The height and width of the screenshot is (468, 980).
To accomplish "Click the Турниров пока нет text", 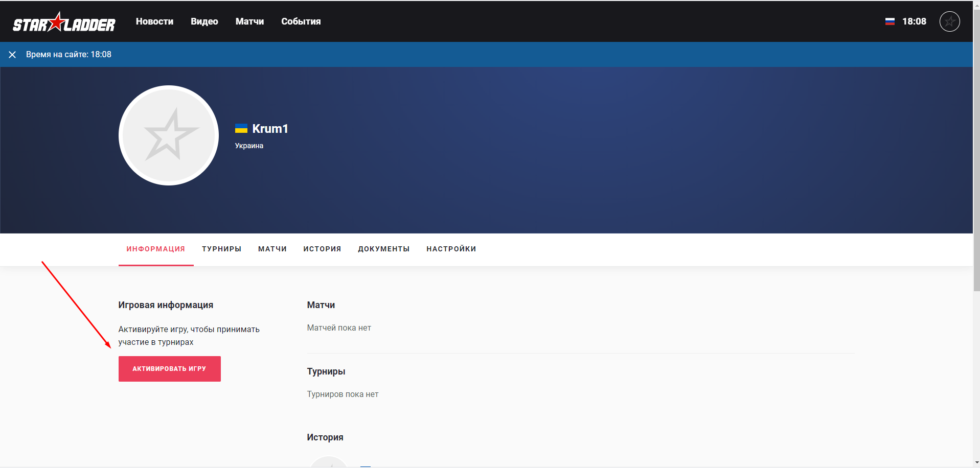I will tap(343, 394).
